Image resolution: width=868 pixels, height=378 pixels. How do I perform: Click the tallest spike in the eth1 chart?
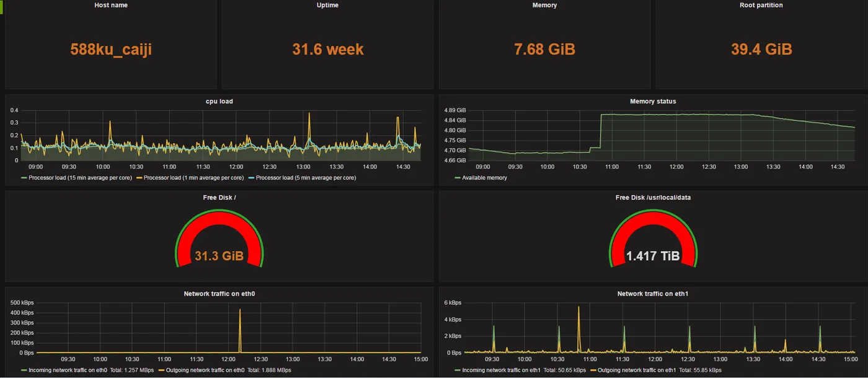578,328
